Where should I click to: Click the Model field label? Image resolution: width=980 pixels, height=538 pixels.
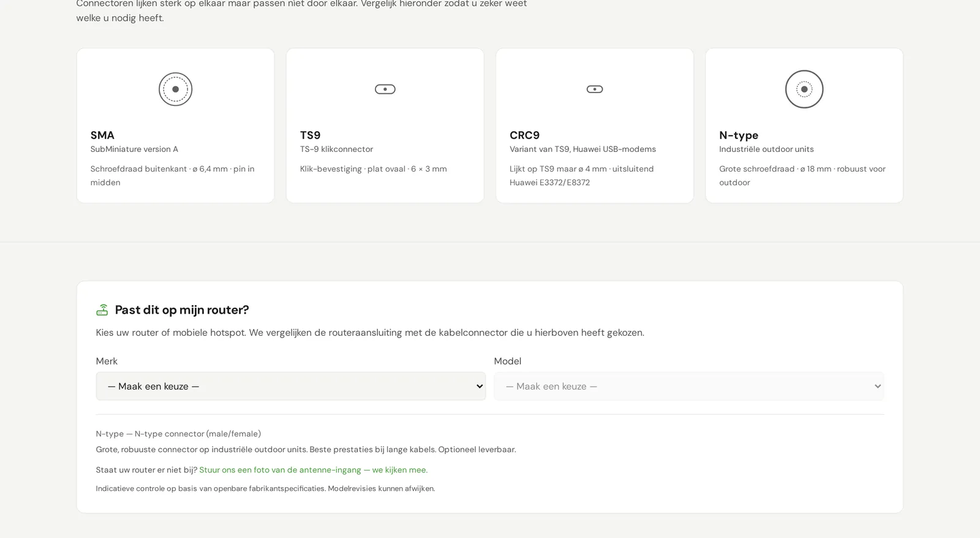click(508, 362)
